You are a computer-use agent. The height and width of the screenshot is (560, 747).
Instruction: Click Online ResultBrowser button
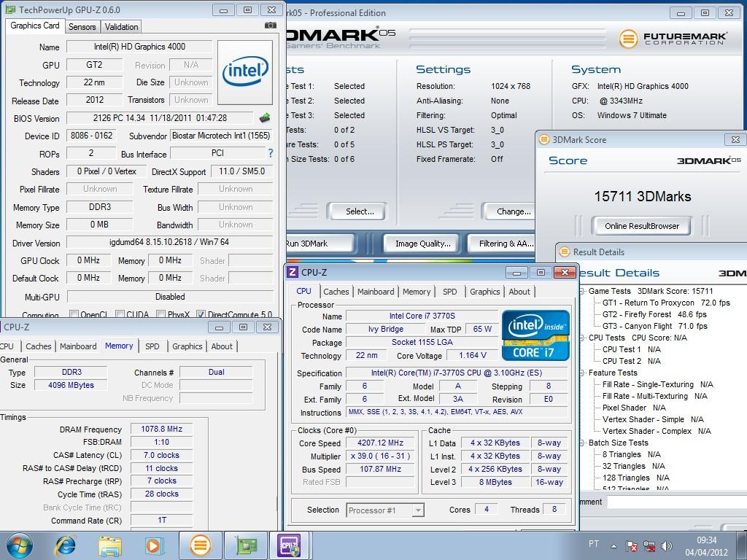click(x=642, y=226)
